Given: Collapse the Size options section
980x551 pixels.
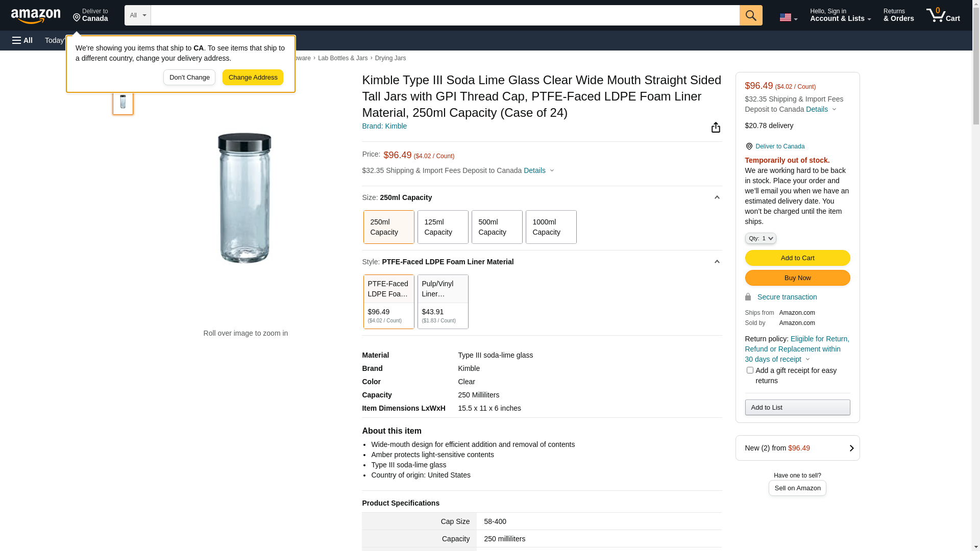Looking at the screenshot, I should tap(717, 197).
